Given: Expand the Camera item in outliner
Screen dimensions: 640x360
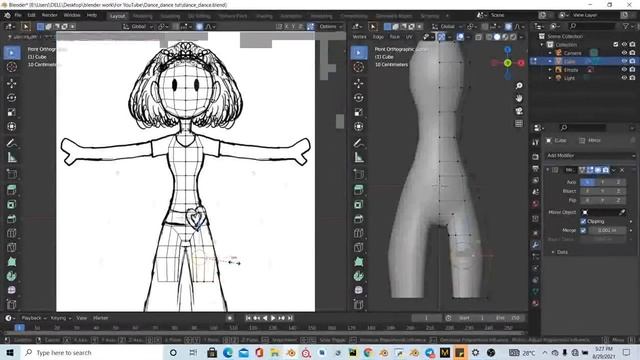Looking at the screenshot, I should [x=550, y=53].
